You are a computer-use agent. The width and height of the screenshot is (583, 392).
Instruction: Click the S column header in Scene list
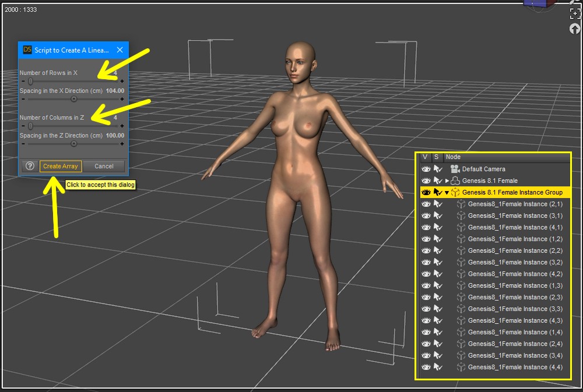point(437,157)
